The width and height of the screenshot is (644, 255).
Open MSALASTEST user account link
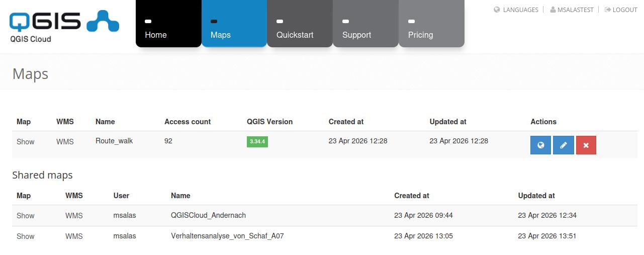pyautogui.click(x=571, y=10)
